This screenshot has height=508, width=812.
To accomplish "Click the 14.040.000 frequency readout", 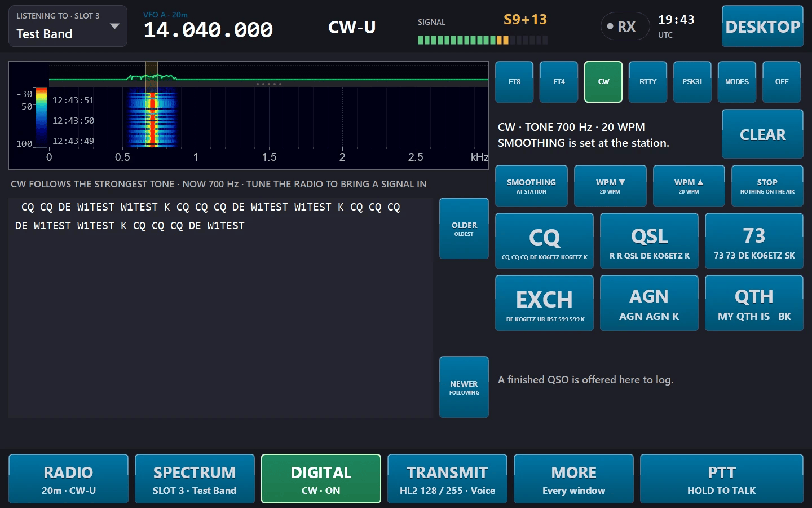I will 208,30.
